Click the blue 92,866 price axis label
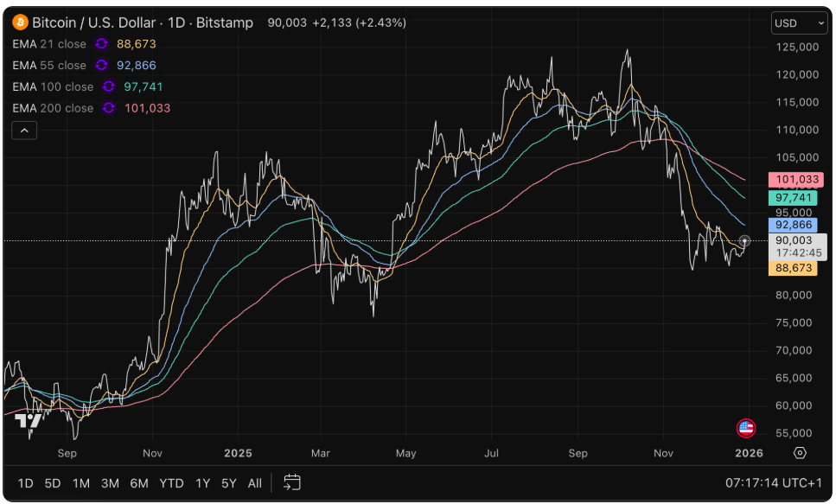836x504 pixels. coord(793,225)
